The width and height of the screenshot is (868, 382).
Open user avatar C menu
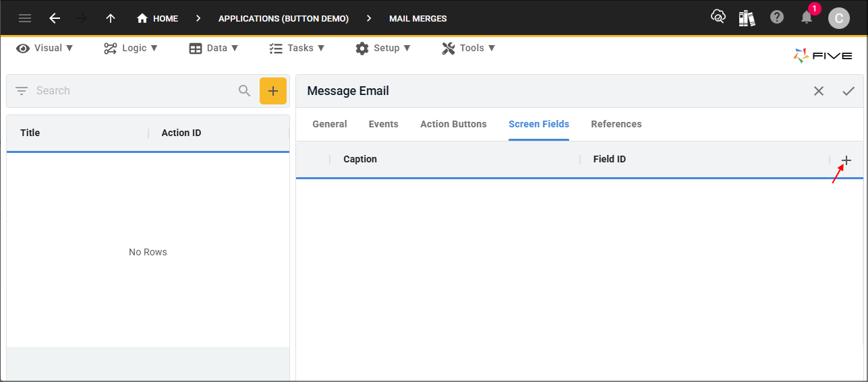click(838, 18)
